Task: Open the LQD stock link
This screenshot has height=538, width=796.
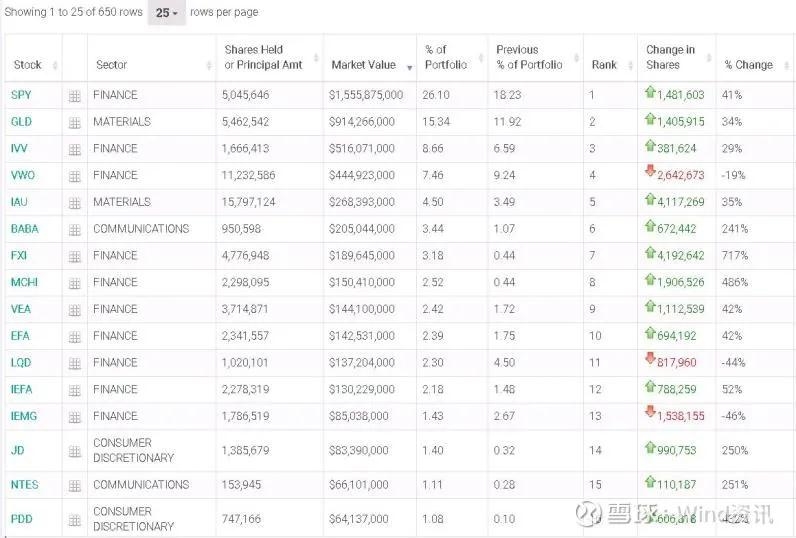Action: (21, 363)
